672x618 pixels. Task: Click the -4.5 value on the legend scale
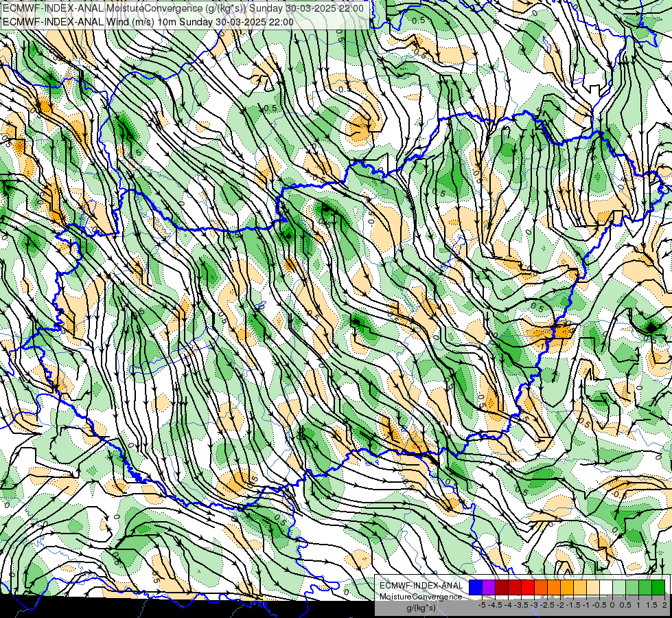point(496,605)
